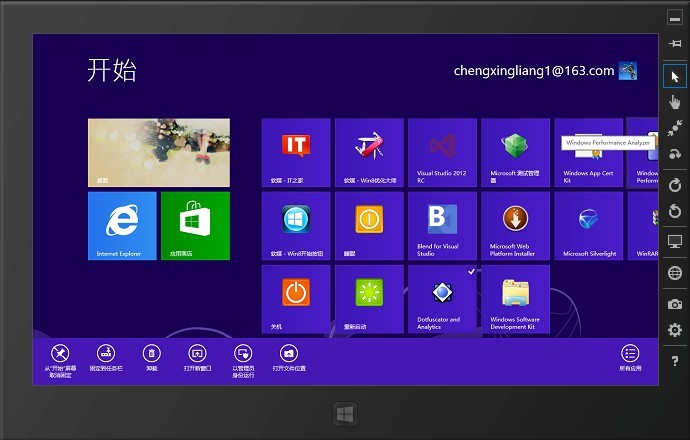Minimize the simulator window
Screen dimensions: 690x440
click(675, 18)
